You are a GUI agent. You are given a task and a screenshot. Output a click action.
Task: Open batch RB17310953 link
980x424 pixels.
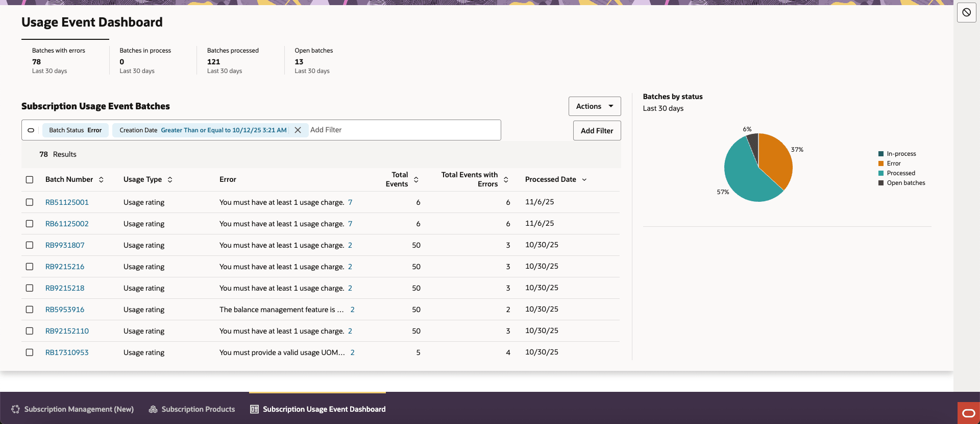pyautogui.click(x=67, y=352)
